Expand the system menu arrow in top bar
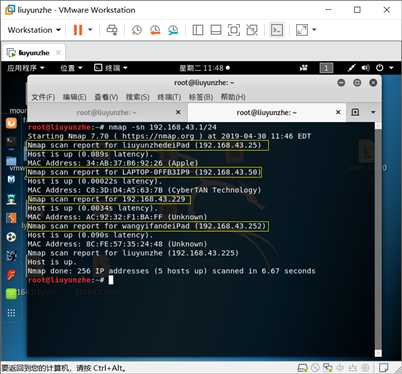 coord(391,68)
